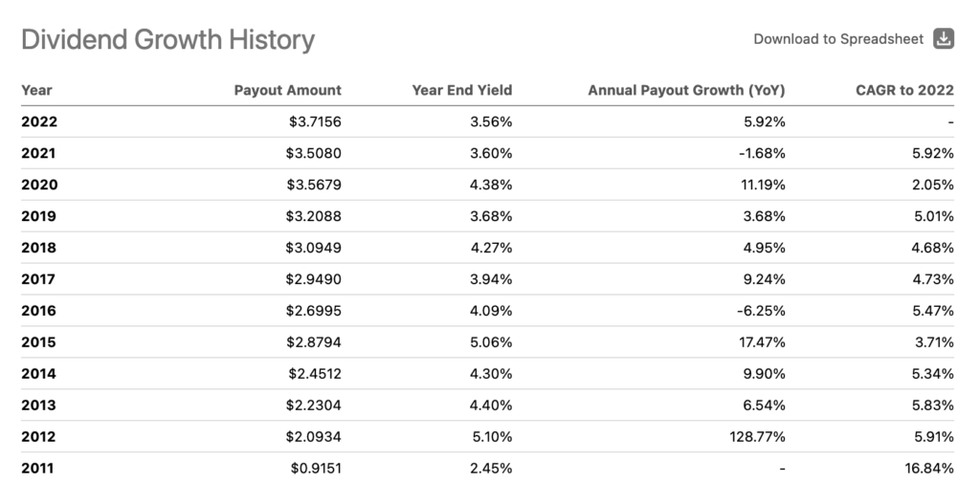This screenshot has width=980, height=504.
Task: Click the Payout Amount column header
Action: point(287,91)
